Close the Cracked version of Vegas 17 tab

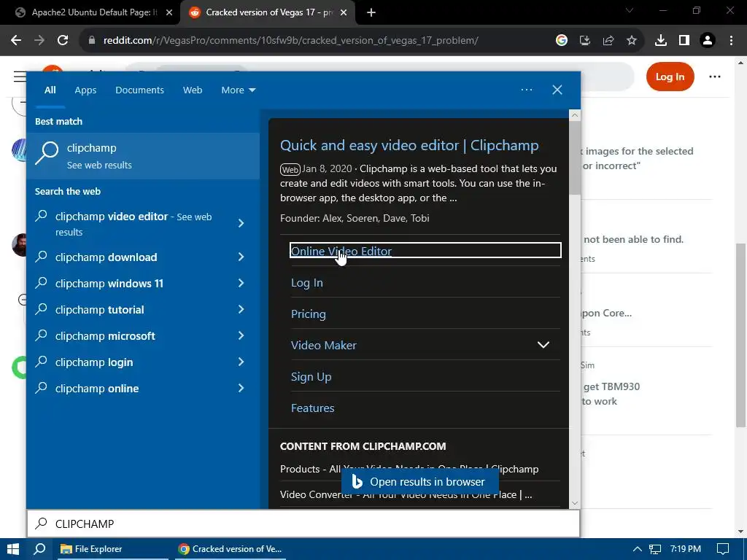point(344,13)
